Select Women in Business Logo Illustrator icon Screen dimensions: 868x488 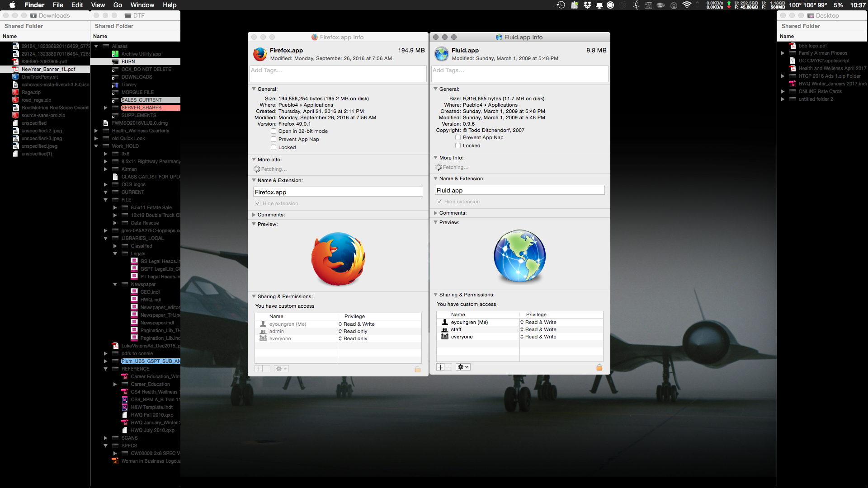point(115,461)
